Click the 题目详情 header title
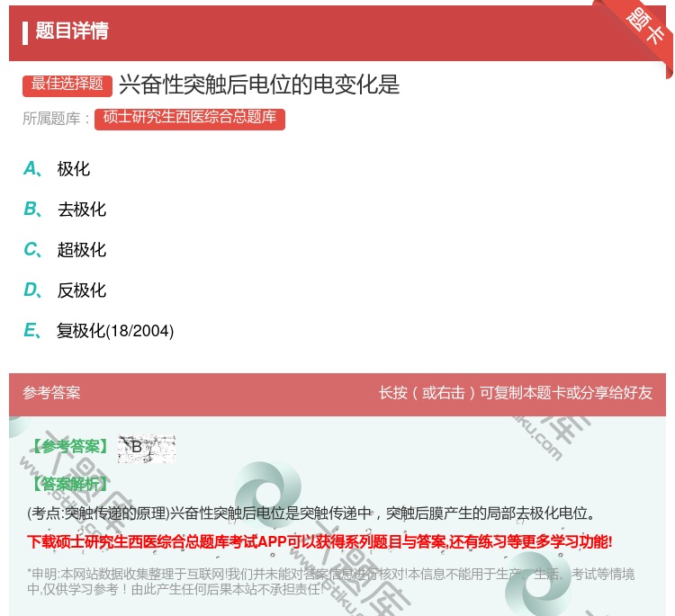Screen dimensions: 675x616 [72, 31]
